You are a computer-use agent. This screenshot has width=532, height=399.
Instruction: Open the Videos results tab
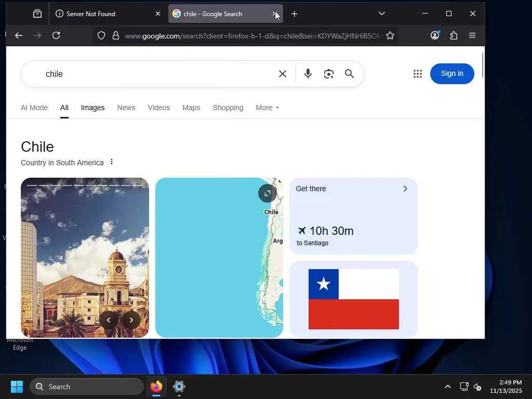click(159, 108)
